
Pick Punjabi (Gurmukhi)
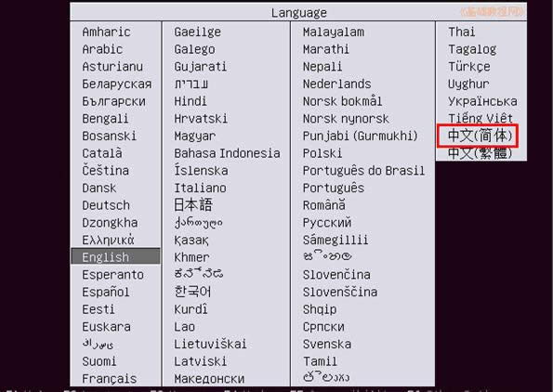[360, 136]
